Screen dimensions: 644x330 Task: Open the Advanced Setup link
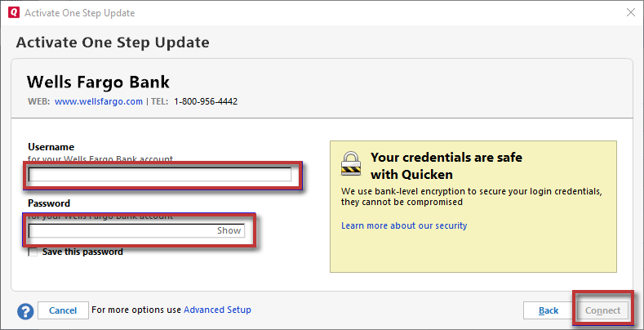(x=217, y=310)
